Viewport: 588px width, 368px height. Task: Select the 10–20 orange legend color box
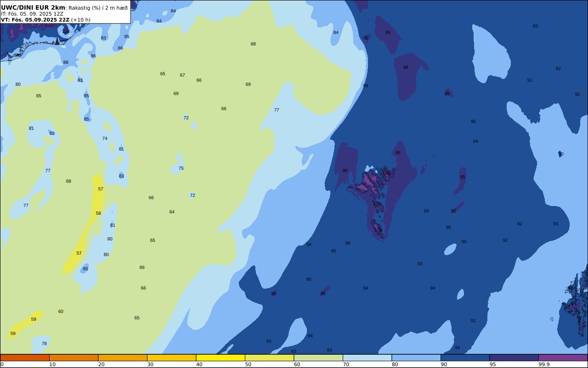[x=73, y=357]
